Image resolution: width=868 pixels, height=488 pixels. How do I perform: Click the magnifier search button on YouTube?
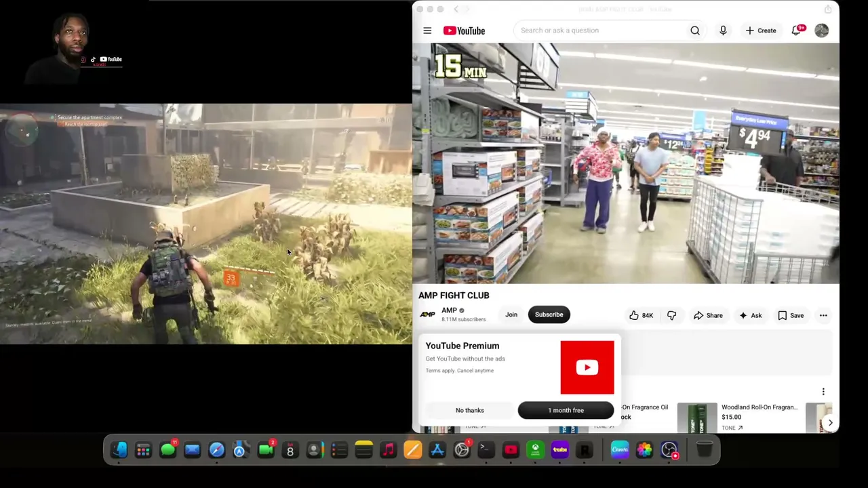point(695,30)
